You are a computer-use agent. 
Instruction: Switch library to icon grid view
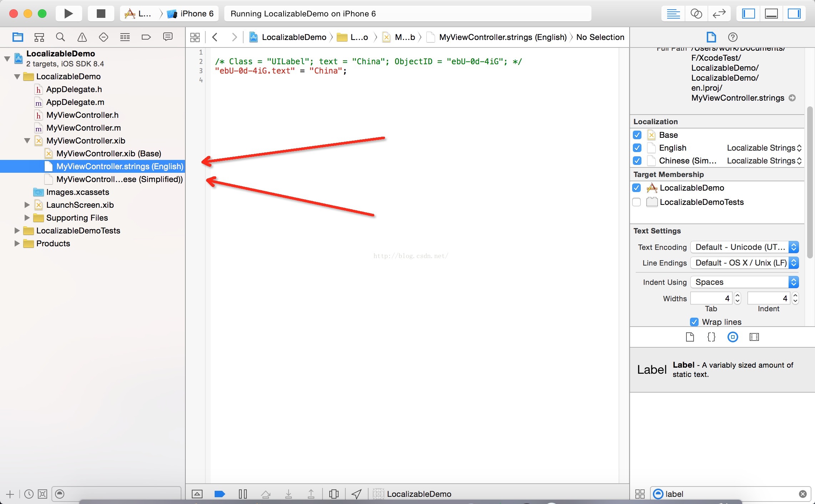[640, 494]
